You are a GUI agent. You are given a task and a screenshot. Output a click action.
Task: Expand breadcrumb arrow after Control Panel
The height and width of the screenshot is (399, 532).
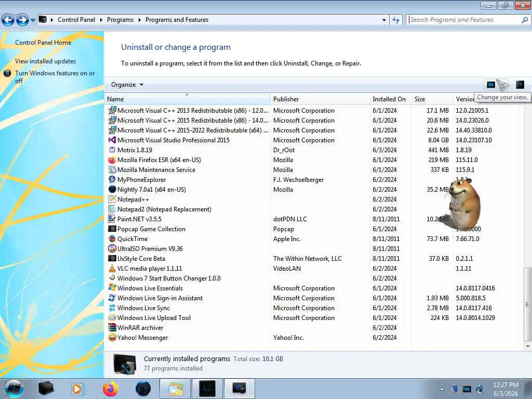(101, 20)
